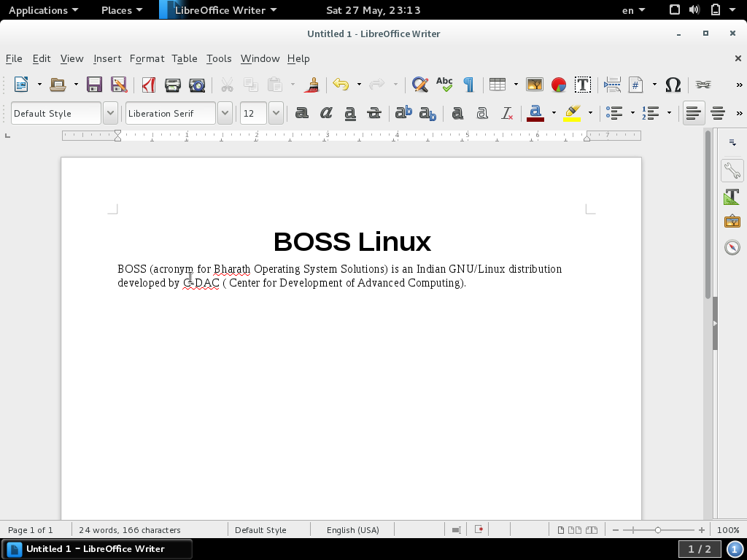Insert hyperlink icon
Image resolution: width=747 pixels, height=560 pixels.
pyautogui.click(x=703, y=85)
